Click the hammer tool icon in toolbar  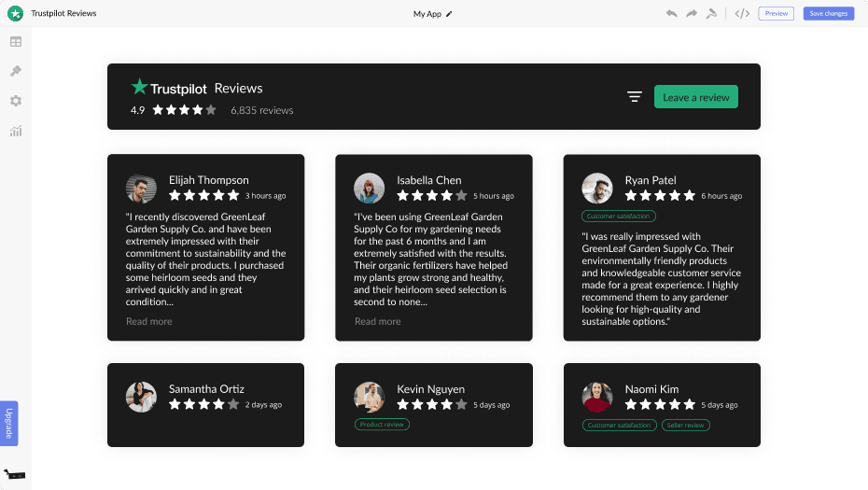tap(711, 13)
